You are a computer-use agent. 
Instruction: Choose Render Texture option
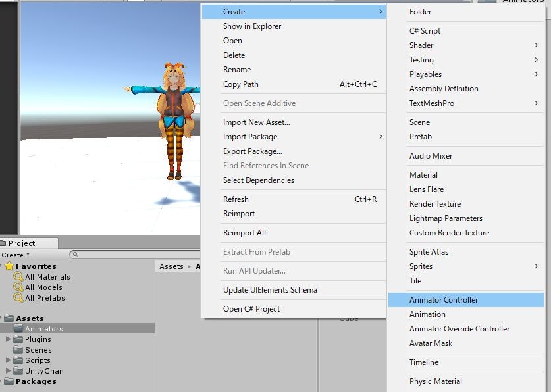pos(466,203)
